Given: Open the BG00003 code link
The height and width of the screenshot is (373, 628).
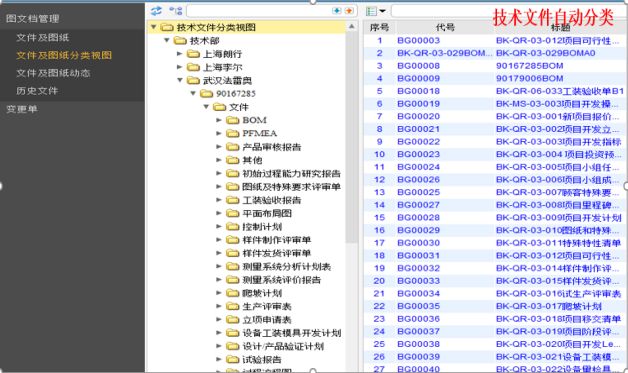Looking at the screenshot, I should (x=419, y=40).
